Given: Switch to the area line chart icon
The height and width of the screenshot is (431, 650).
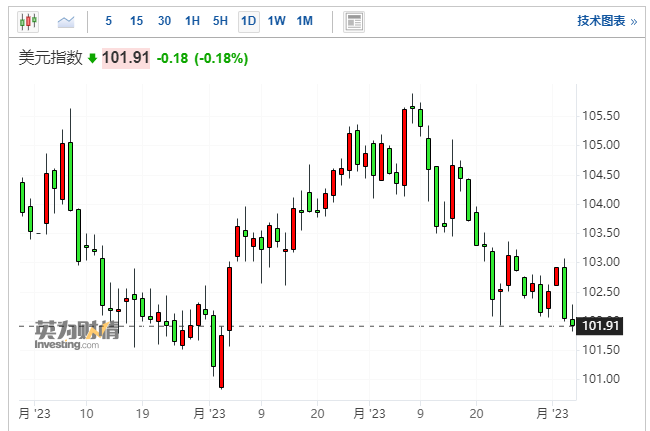Looking at the screenshot, I should (x=66, y=21).
